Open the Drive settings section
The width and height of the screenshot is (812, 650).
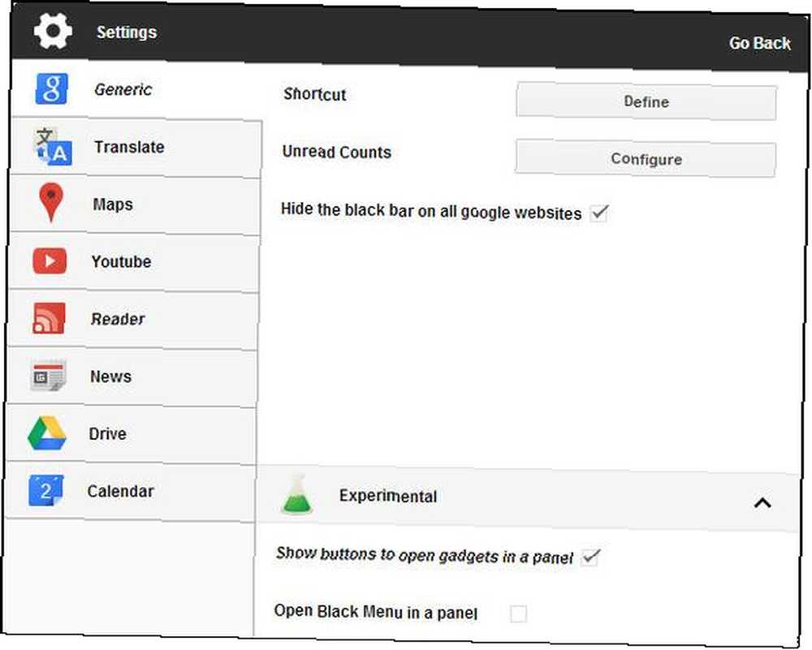click(131, 435)
